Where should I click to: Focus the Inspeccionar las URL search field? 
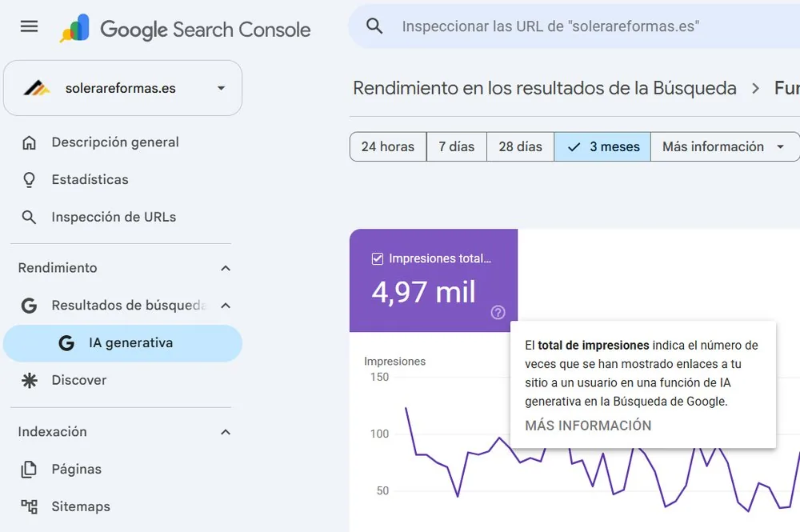point(574,26)
